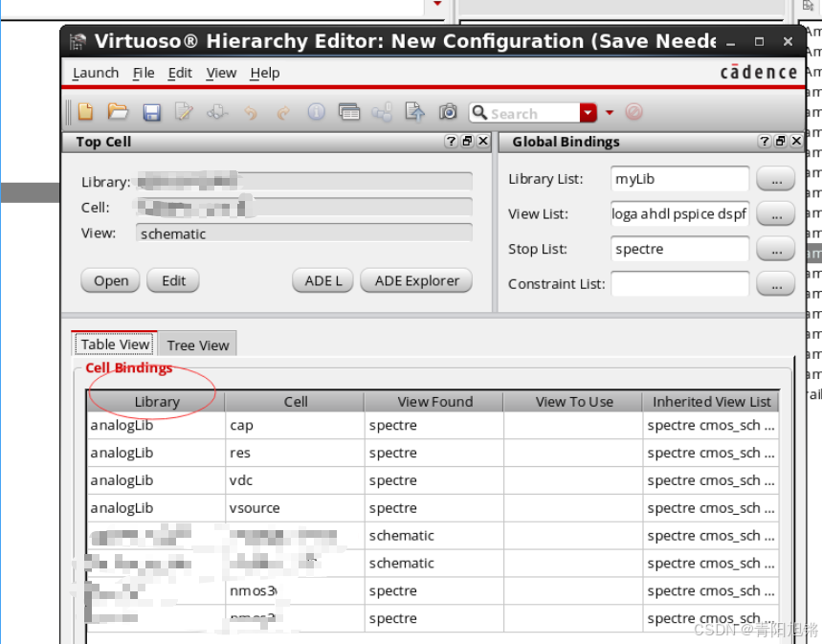The image size is (822, 644).
Task: Redo the last undone action
Action: coord(283,112)
